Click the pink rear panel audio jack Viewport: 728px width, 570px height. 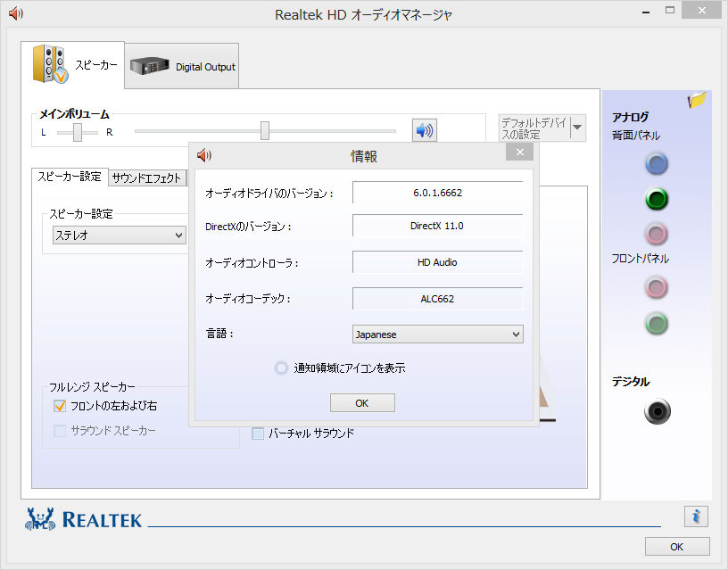[x=657, y=234]
